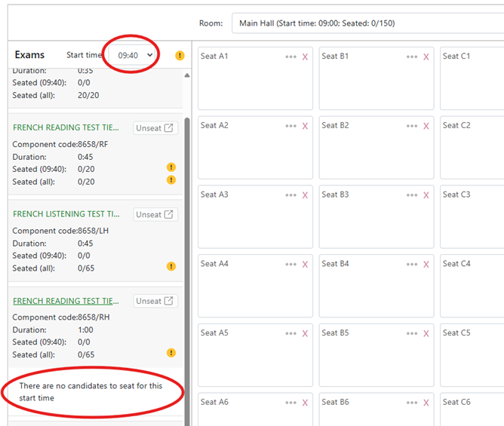Click the X icon on Seat B6
This screenshot has width=504, height=426.
[426, 403]
